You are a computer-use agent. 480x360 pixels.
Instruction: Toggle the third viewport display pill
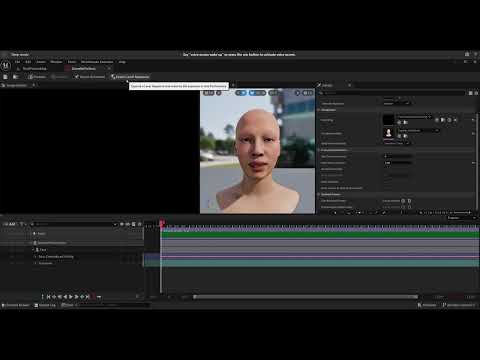coord(274,93)
